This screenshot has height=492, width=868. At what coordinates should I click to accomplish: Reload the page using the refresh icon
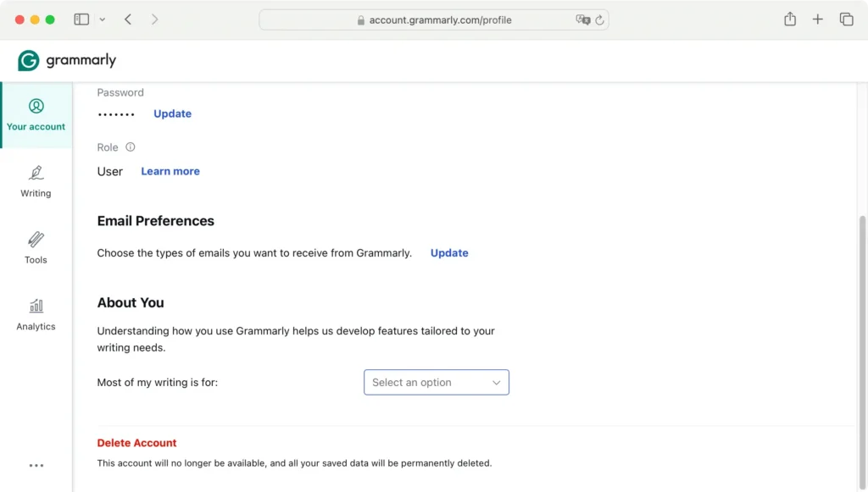coord(599,19)
